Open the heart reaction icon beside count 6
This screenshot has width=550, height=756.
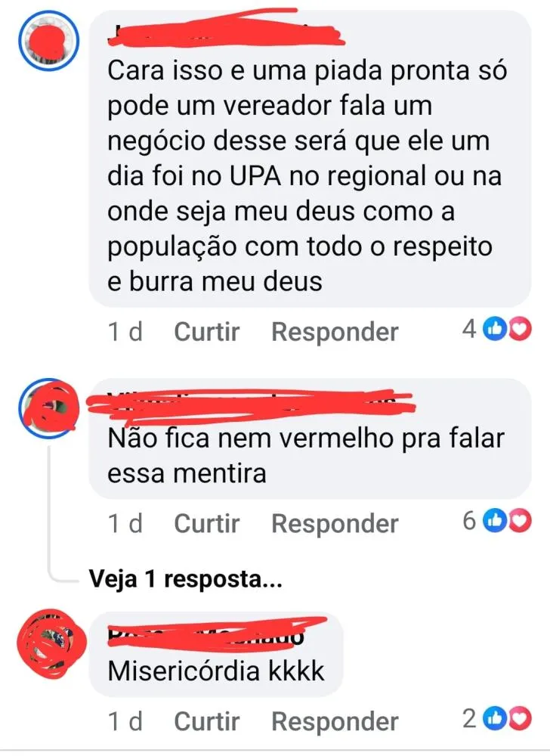click(519, 521)
